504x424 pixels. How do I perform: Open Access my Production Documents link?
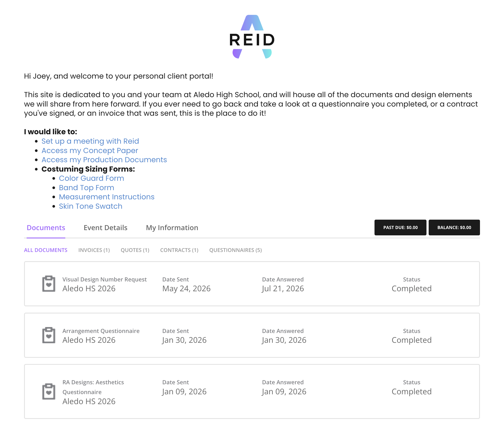coord(104,160)
